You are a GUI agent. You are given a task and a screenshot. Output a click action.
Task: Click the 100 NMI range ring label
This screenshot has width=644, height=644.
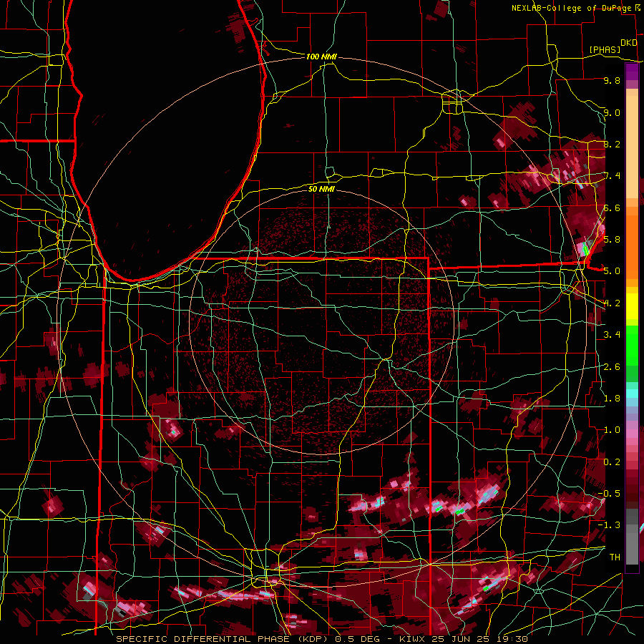(x=321, y=57)
